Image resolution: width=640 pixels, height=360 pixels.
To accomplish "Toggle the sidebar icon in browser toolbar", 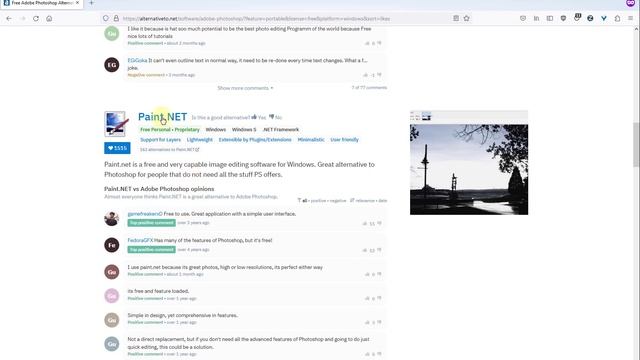I will (550, 18).
